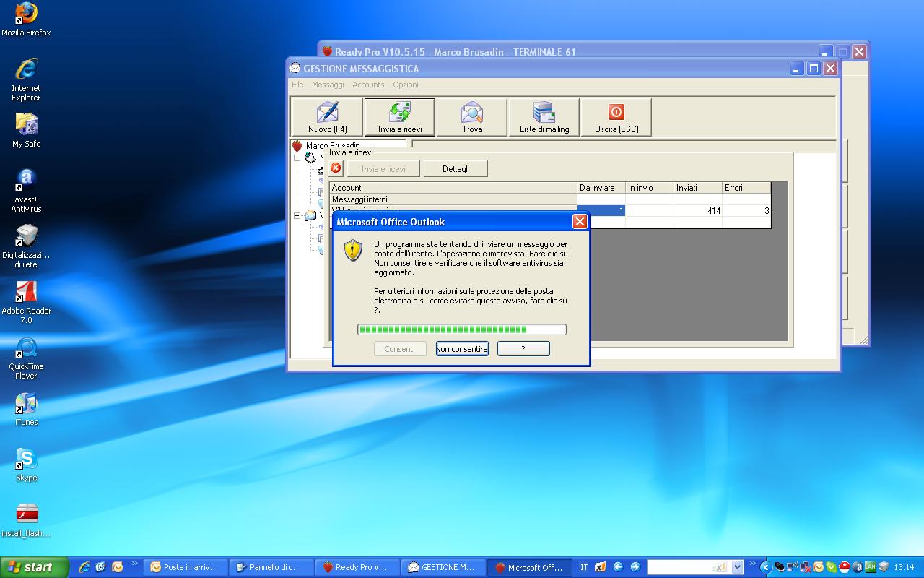Viewport: 924px width, 578px height.
Task: Show more quick launch items chevron
Action: [134, 564]
